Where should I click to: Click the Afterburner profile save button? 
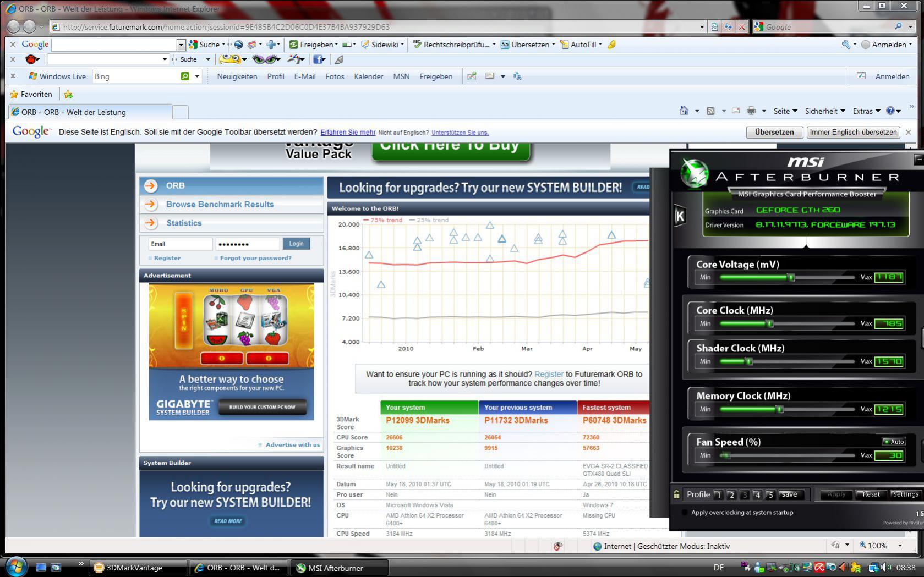[x=790, y=494]
